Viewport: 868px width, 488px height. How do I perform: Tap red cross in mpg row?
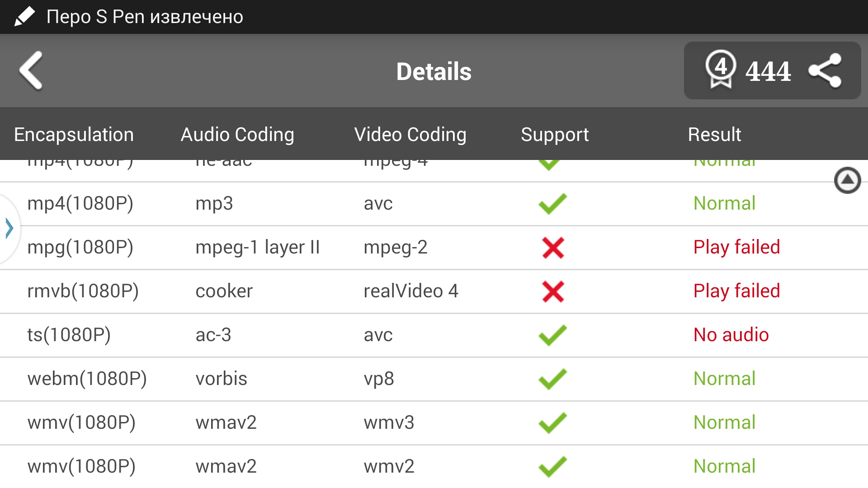(x=553, y=248)
